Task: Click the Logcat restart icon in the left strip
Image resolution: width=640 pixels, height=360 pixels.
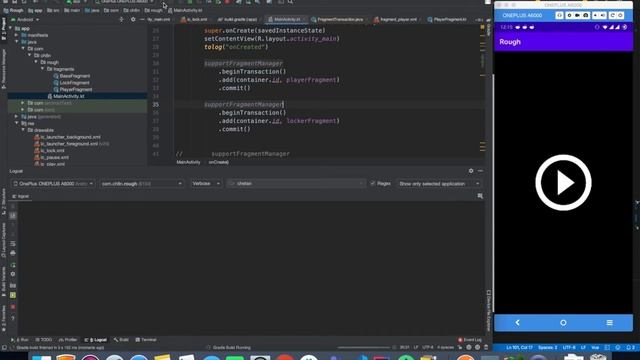Action: point(13,265)
